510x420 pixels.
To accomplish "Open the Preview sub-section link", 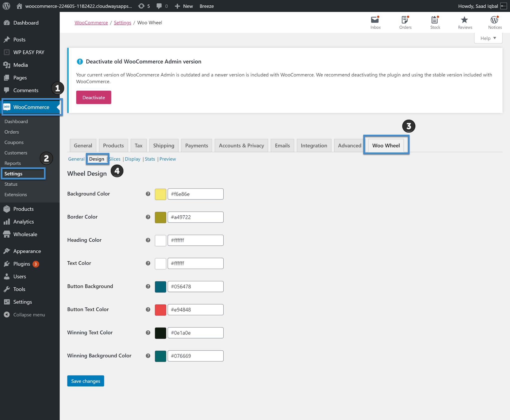I will (x=168, y=159).
